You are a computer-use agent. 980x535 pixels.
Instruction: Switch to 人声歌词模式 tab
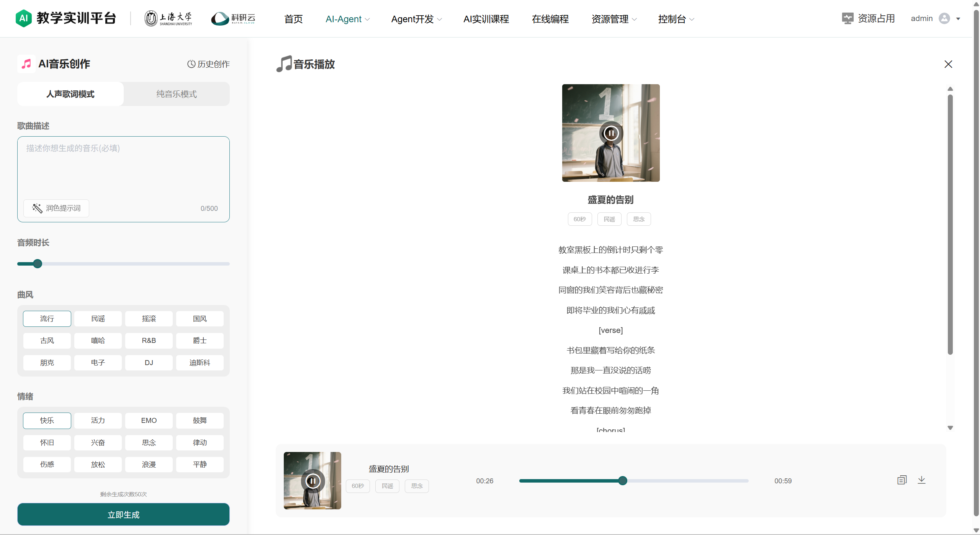click(x=70, y=94)
